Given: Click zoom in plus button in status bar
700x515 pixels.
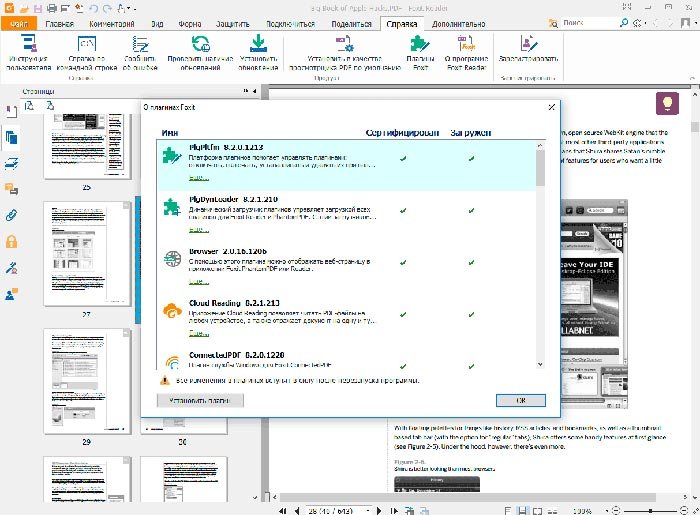Looking at the screenshot, I should 684,511.
